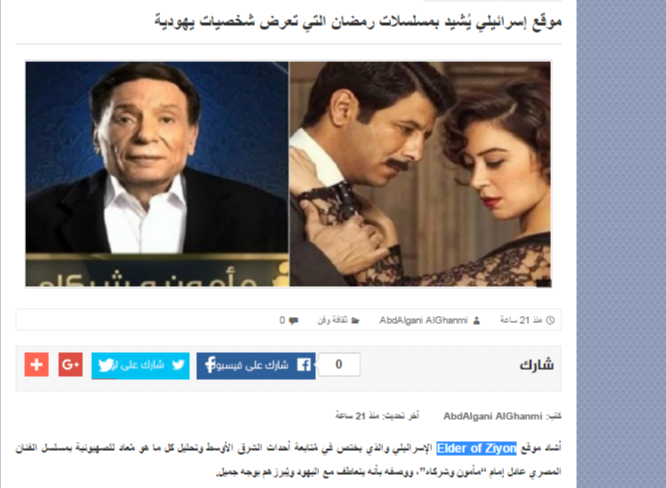The width and height of the screenshot is (666, 488).
Task: Click the red plus share icon
Action: point(37,364)
